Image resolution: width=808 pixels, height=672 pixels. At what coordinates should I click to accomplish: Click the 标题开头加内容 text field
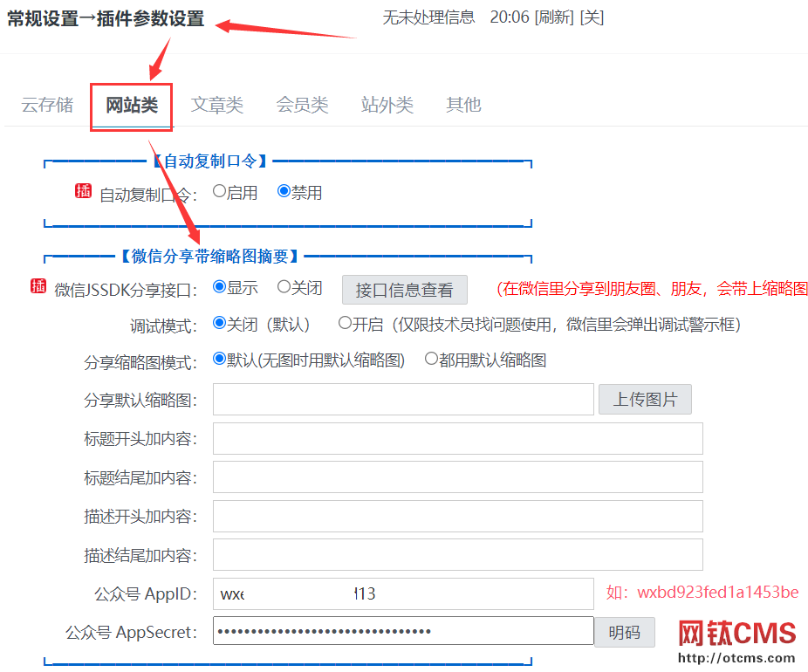(458, 438)
